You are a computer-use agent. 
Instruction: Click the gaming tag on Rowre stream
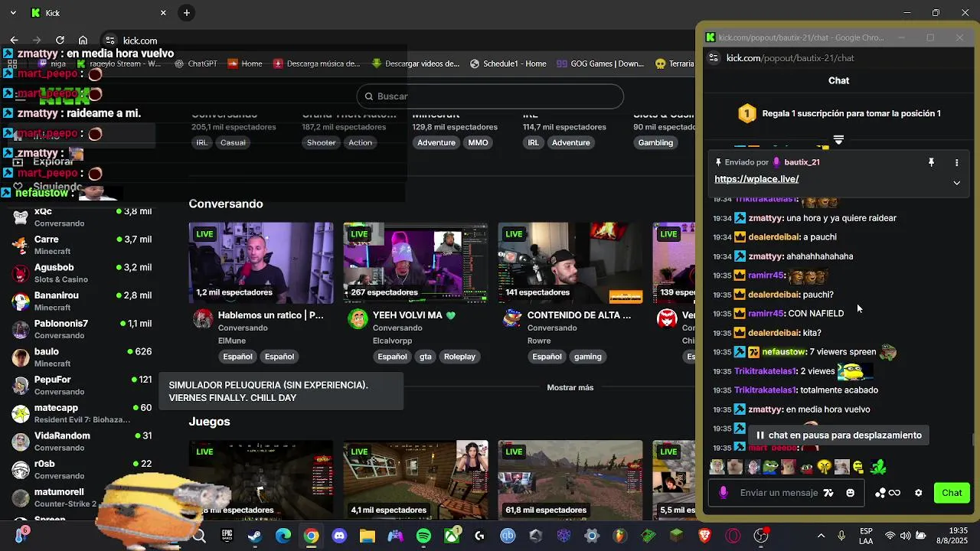[x=588, y=357]
